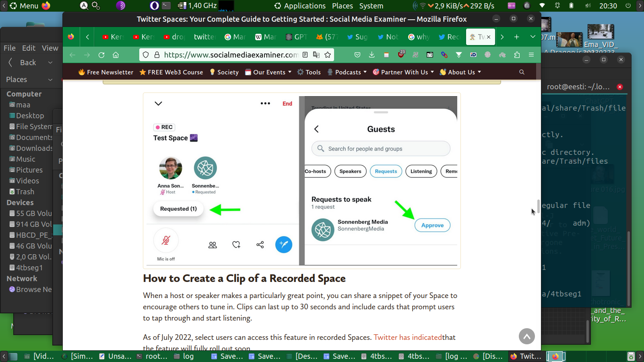Open a new Firefox tab
The height and width of the screenshot is (362, 644).
point(516,37)
